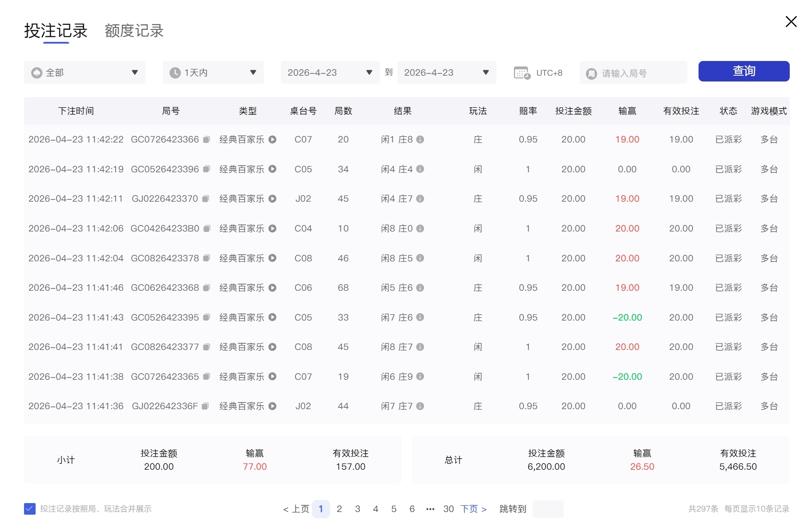
Task: Show result details for 闲4 庄7
Action: coord(420,199)
